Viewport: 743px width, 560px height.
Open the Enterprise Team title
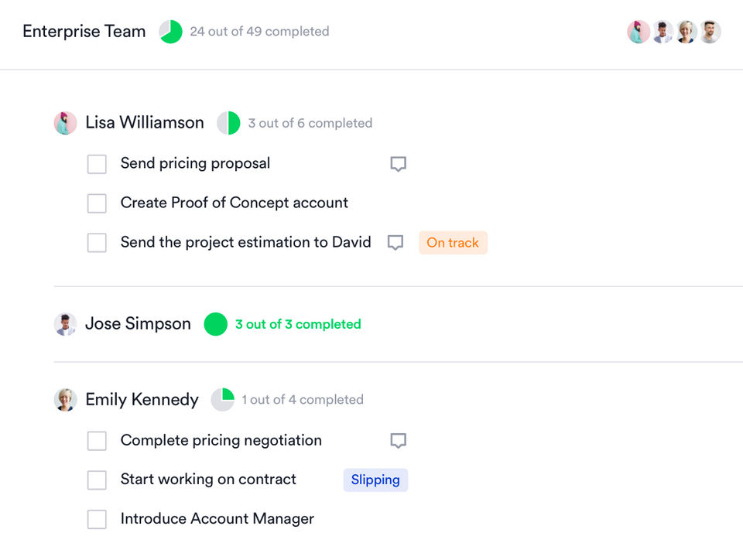click(84, 32)
